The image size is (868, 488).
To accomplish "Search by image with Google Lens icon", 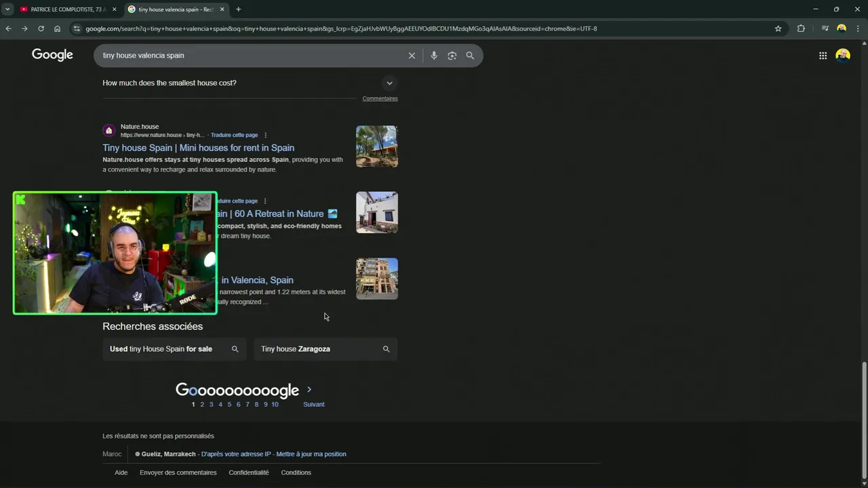I will (452, 56).
